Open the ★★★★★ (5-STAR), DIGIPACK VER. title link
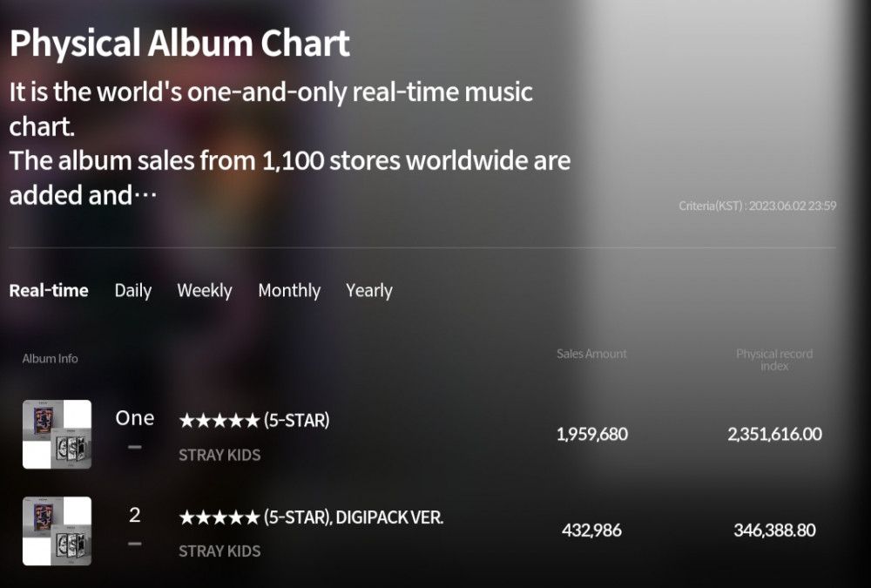Viewport: 871px width, 588px height. (311, 517)
